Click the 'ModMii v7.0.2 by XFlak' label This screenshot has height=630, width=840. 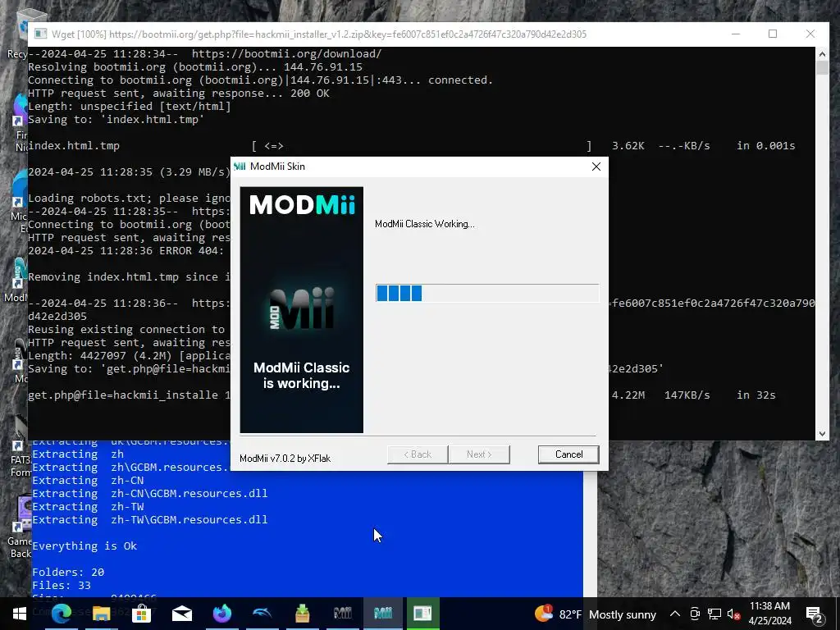click(x=285, y=459)
